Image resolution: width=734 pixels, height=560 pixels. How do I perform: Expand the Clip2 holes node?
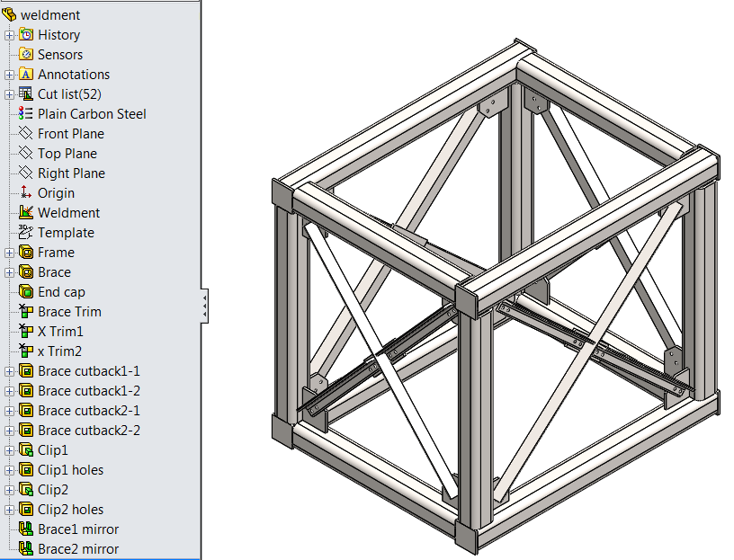tap(9, 510)
